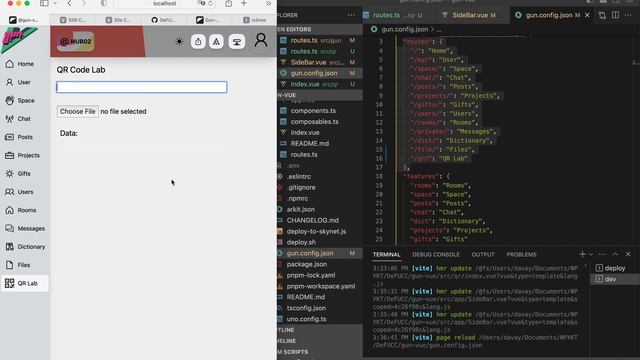Open Files in the sidebar
Viewport: 640px width, 360px height.
24,265
